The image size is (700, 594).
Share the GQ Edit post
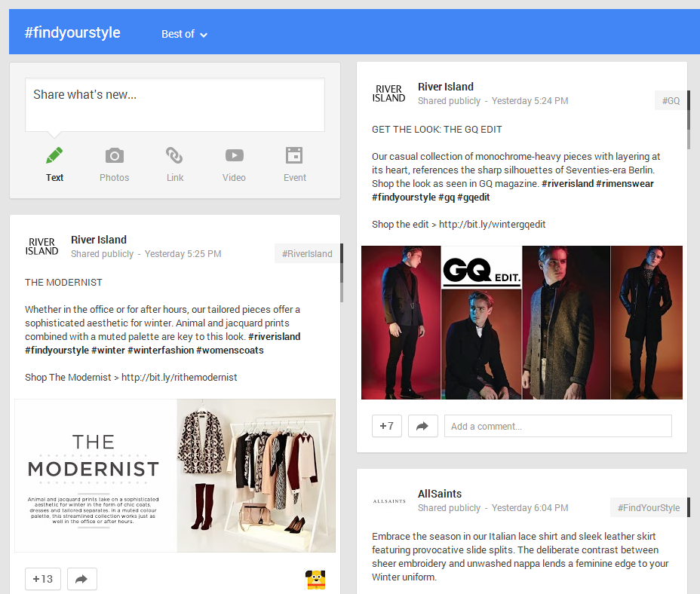tap(422, 426)
